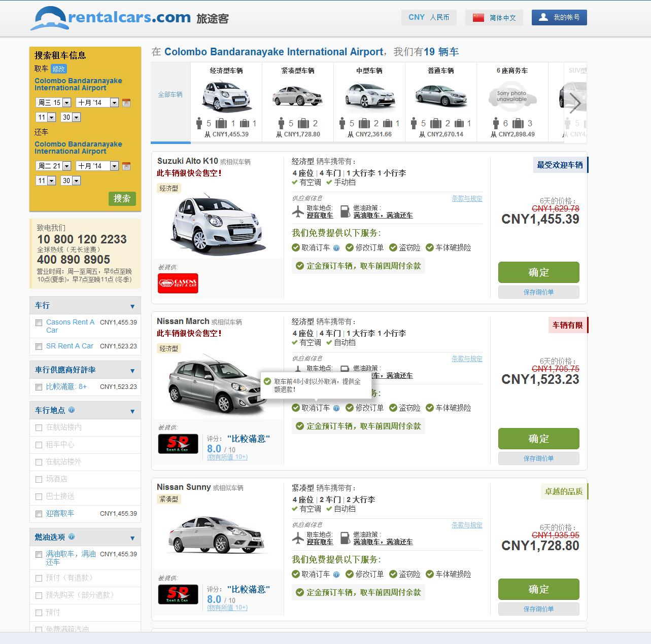Select the 紧凑型车辆 category tab
Screen dimensions: 651x644
[x=298, y=102]
